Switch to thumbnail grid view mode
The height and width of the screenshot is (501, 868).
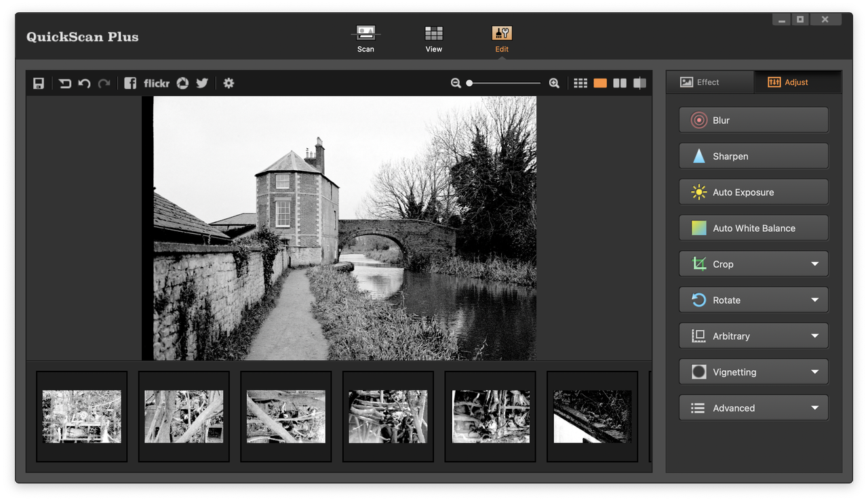(x=580, y=83)
